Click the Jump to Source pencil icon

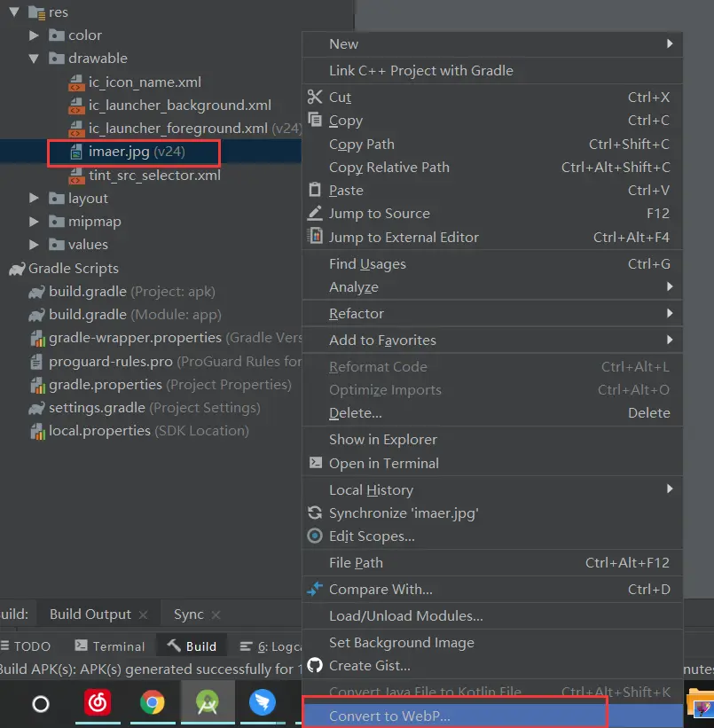click(x=315, y=213)
